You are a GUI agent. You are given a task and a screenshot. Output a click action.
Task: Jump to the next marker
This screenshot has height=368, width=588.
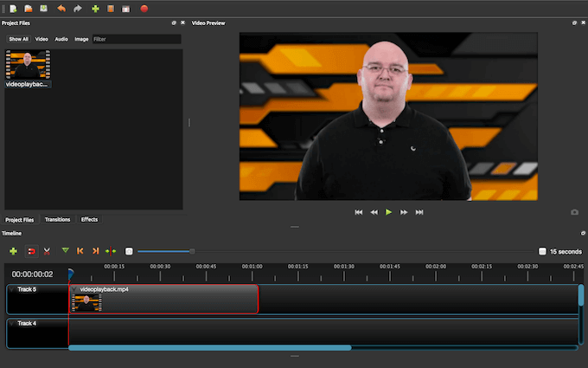coord(95,251)
